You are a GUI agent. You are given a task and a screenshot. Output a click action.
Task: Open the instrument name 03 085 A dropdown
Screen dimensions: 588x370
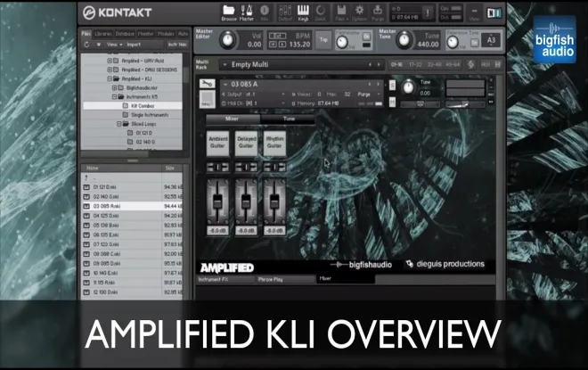tap(225, 84)
